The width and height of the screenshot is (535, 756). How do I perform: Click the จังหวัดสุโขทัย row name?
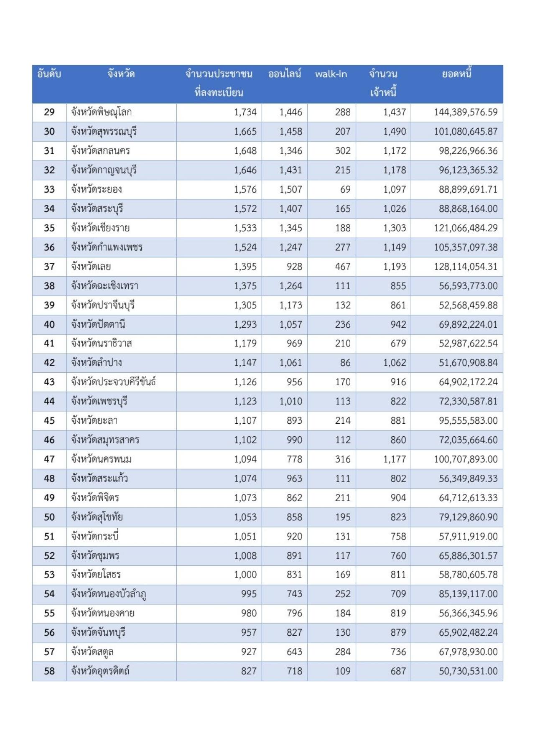coord(97,517)
